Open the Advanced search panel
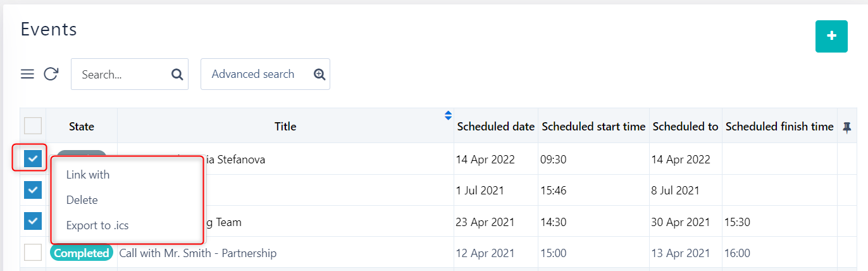The height and width of the screenshot is (271, 868). (x=253, y=74)
